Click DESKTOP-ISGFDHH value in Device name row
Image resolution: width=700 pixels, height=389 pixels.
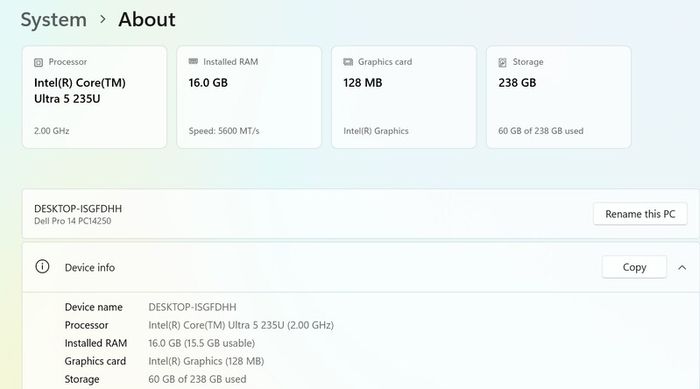point(192,307)
